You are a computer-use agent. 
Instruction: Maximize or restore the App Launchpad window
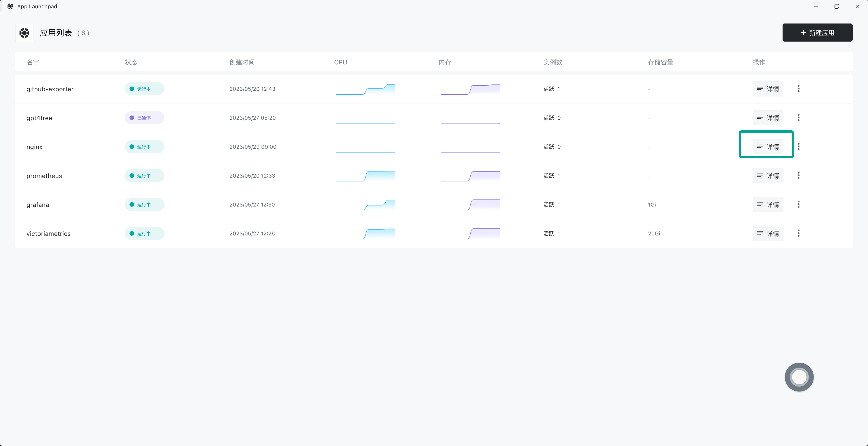837,6
